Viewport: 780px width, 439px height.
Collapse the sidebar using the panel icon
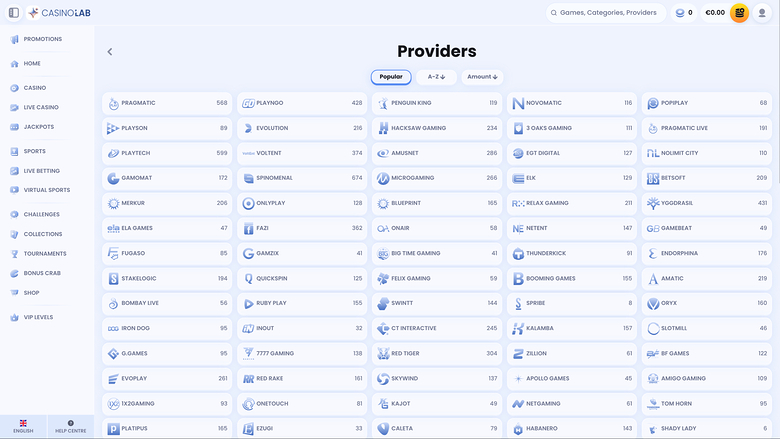point(14,13)
